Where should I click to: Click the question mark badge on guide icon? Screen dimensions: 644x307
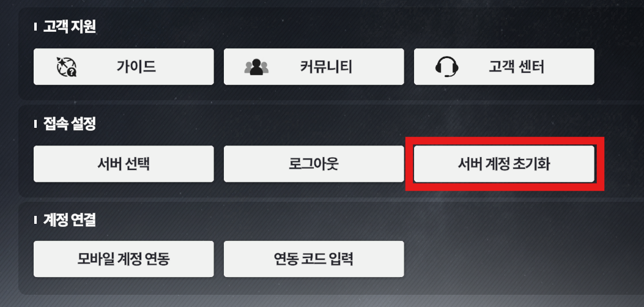[72, 73]
